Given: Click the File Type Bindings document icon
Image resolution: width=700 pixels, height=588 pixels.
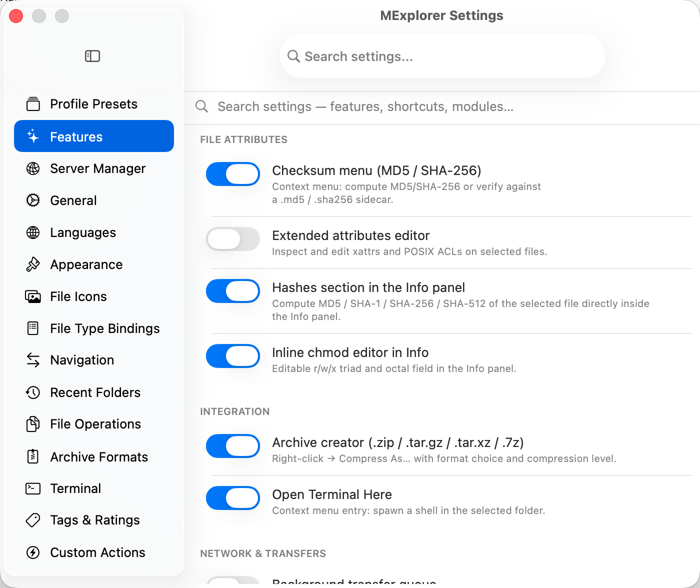Looking at the screenshot, I should click(33, 328).
